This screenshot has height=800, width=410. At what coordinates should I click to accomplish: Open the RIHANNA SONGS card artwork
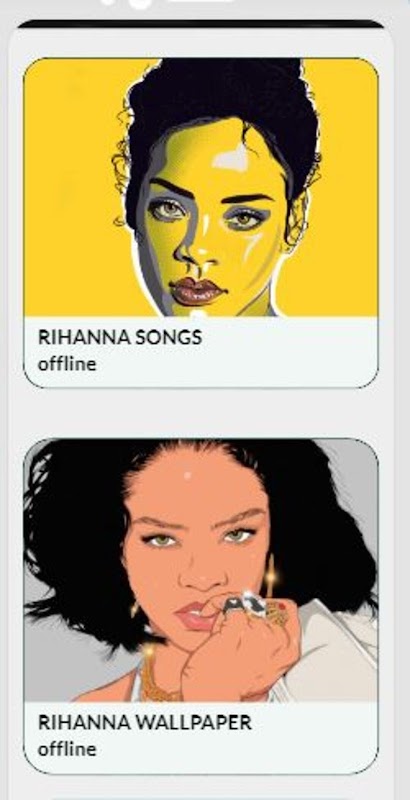point(201,187)
